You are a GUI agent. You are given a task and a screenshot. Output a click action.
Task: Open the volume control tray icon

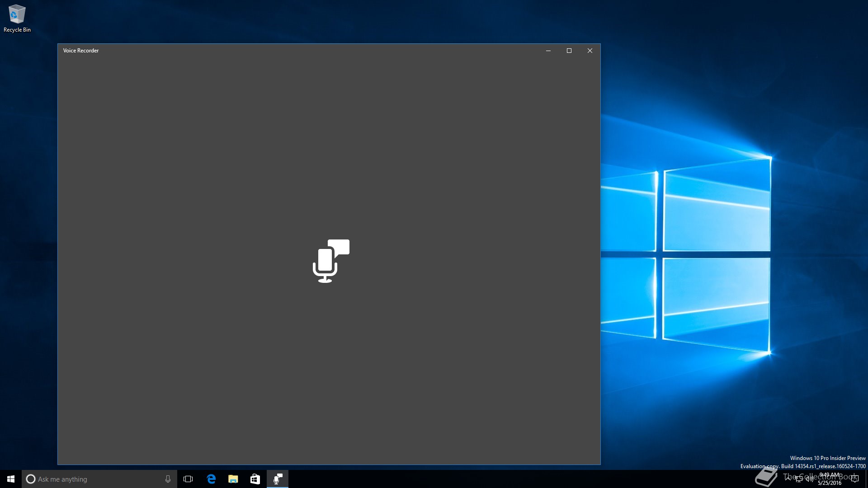pos(809,479)
